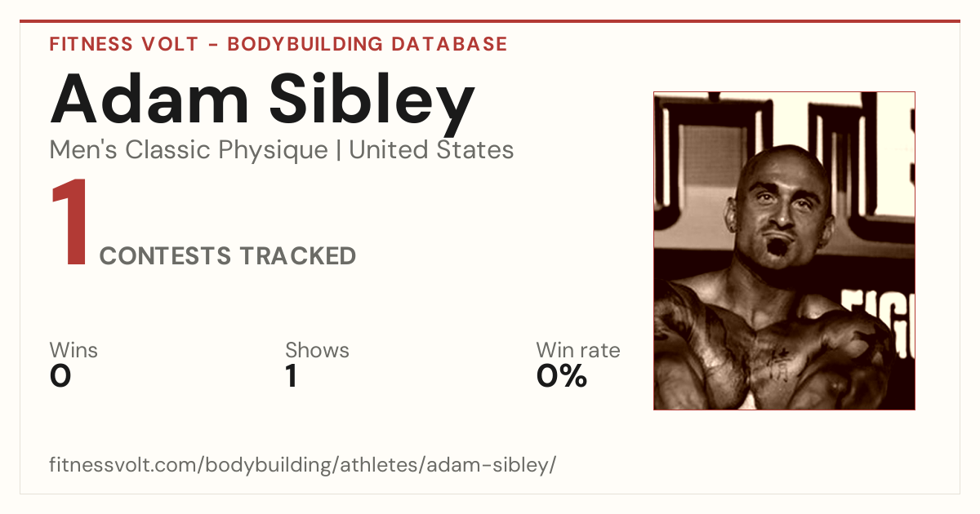This screenshot has height=514, width=980.
Task: Select the Wins value 0
Action: [60, 376]
